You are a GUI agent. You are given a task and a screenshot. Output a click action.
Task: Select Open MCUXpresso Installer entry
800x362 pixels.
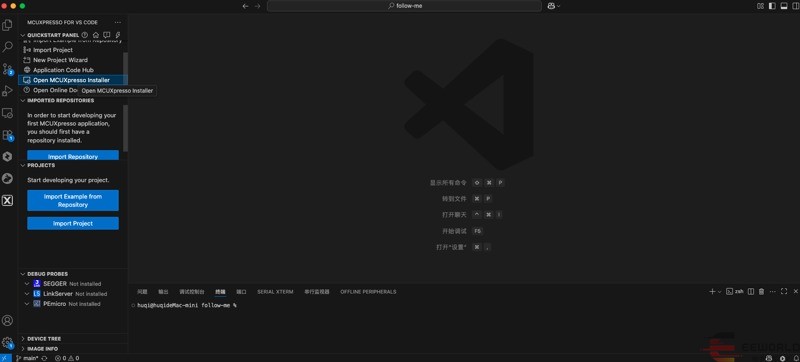pos(72,80)
